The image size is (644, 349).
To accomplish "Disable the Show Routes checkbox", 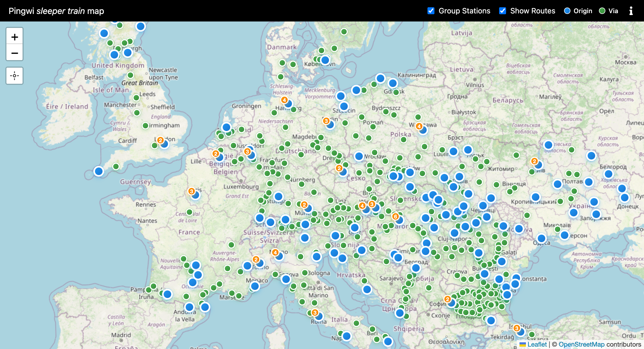I will [502, 11].
